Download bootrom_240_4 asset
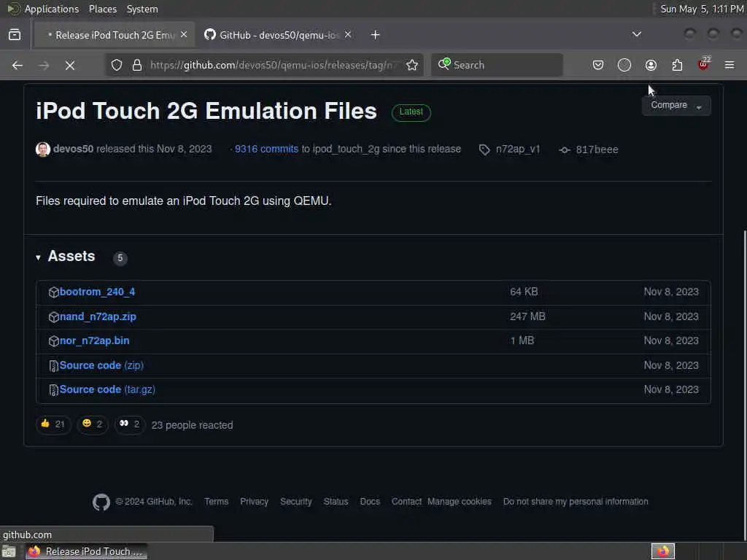This screenshot has height=560, width=747. coord(97,292)
